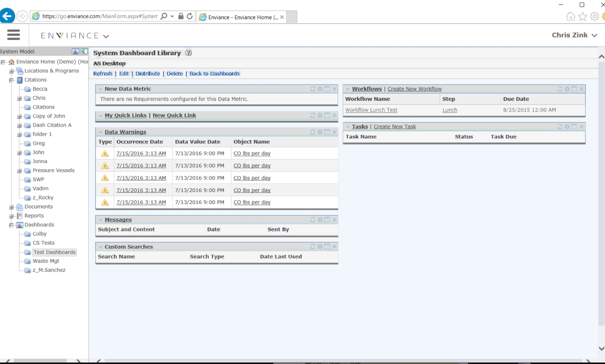Expand the Reports tree node

pos(11,216)
